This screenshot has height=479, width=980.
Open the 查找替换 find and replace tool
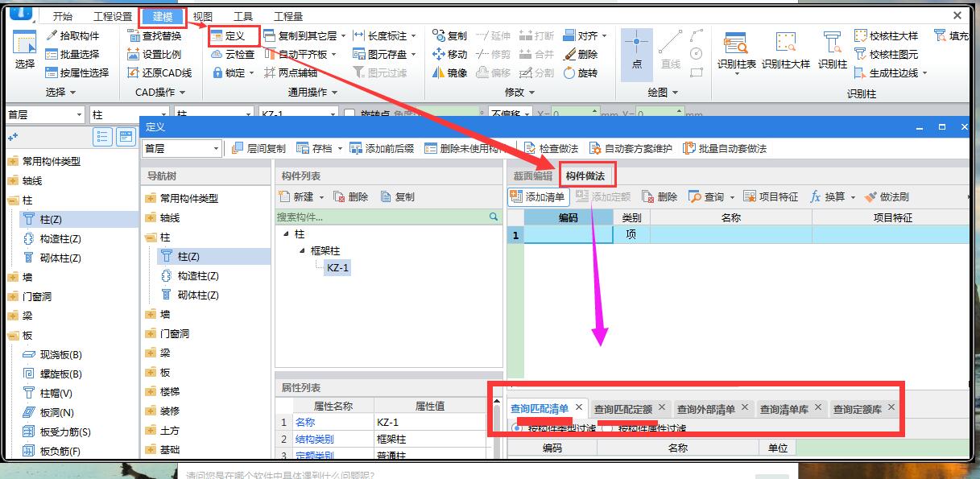[155, 35]
